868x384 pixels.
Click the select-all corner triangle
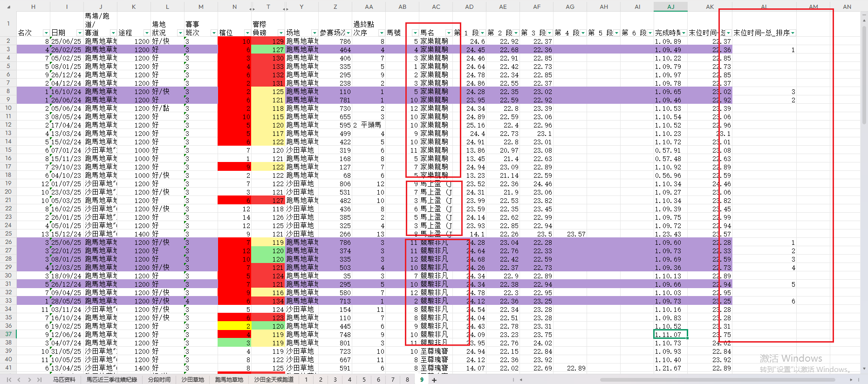pos(8,7)
